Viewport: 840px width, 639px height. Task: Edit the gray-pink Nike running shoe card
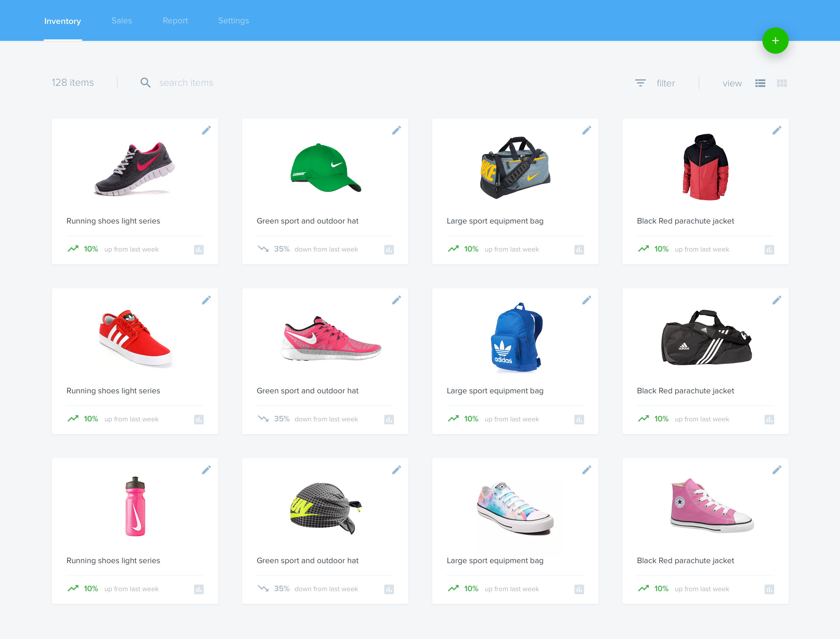206,130
